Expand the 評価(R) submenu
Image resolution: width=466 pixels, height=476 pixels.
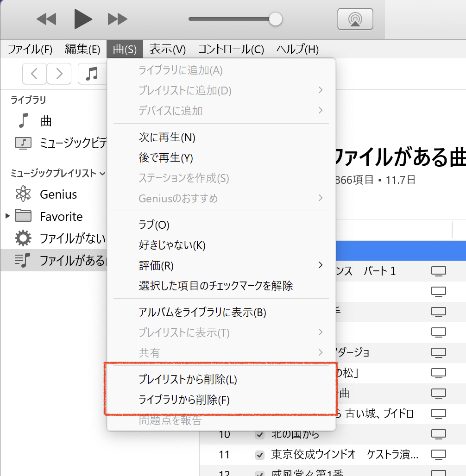221,265
